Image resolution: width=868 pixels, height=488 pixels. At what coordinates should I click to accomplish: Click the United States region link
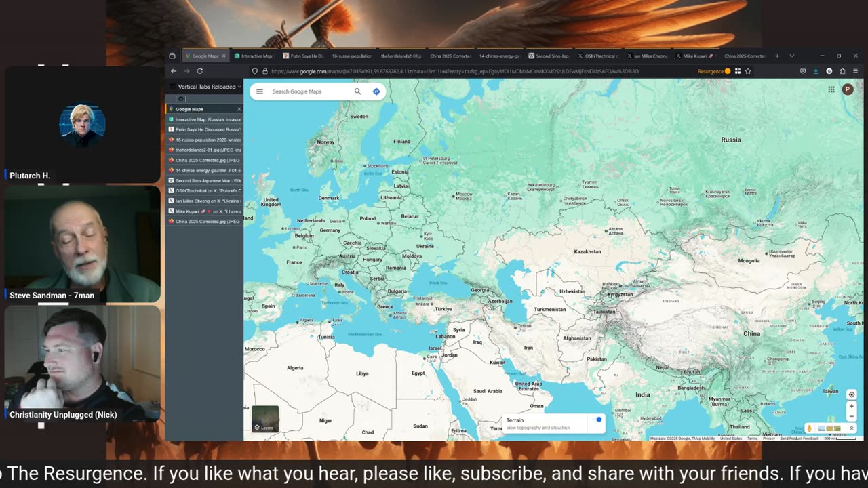click(731, 439)
